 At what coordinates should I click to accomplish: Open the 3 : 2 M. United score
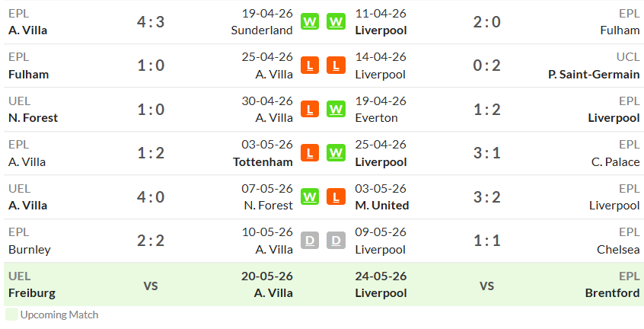click(486, 196)
